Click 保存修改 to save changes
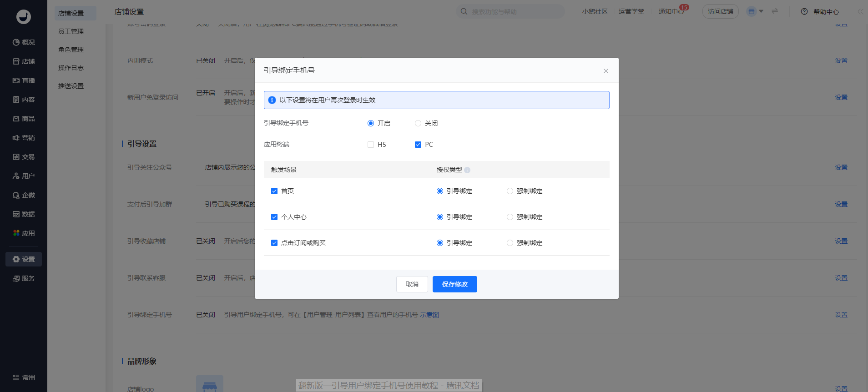 point(455,284)
